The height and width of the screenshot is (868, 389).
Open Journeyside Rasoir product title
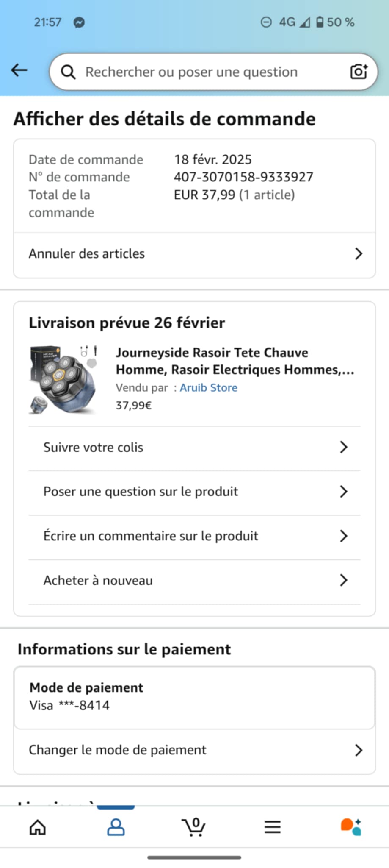pyautogui.click(x=235, y=361)
